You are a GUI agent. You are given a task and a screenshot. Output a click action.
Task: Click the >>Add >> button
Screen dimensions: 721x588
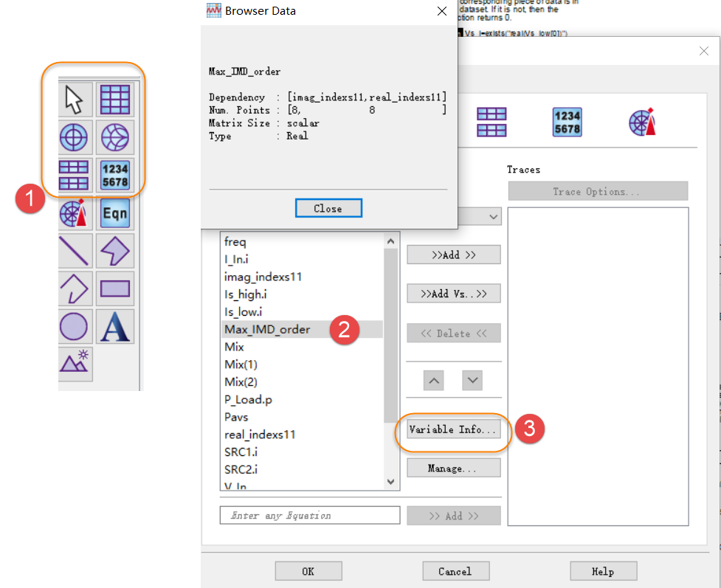(x=453, y=255)
